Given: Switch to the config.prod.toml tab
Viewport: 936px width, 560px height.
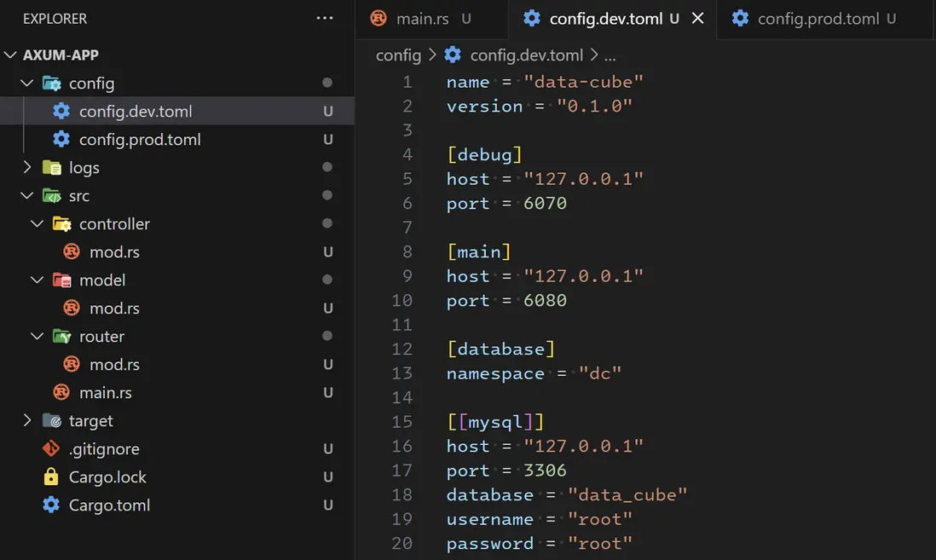Looking at the screenshot, I should [x=818, y=18].
